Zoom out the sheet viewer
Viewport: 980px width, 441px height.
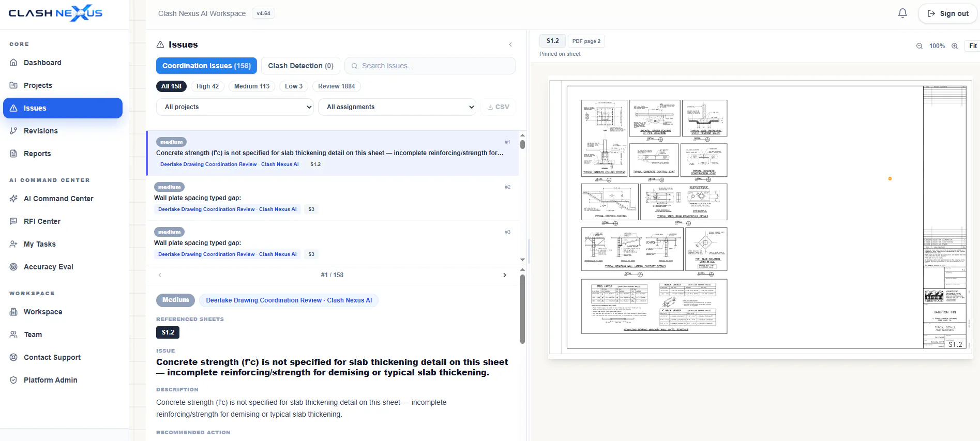pyautogui.click(x=919, y=46)
